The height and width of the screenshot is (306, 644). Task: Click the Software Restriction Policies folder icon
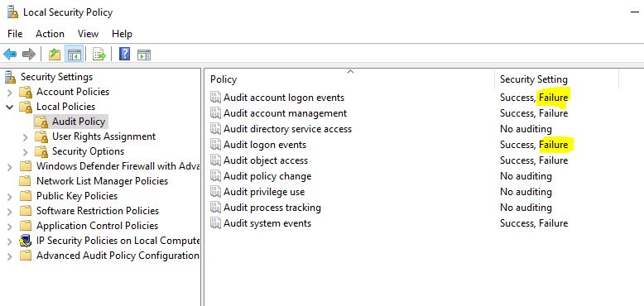[x=26, y=211]
